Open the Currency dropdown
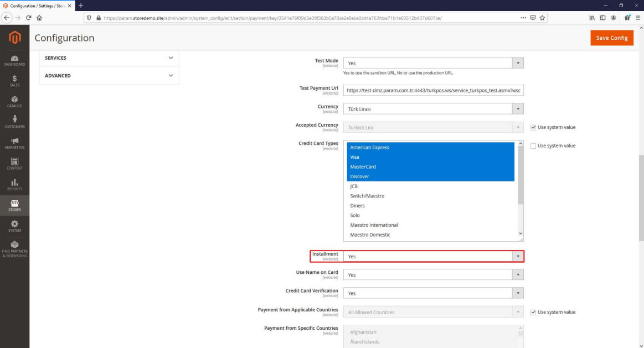This screenshot has height=348, width=644. [x=434, y=109]
